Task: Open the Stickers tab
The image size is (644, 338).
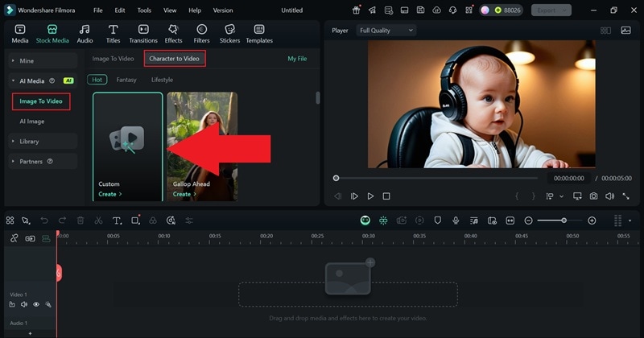Action: [x=229, y=34]
